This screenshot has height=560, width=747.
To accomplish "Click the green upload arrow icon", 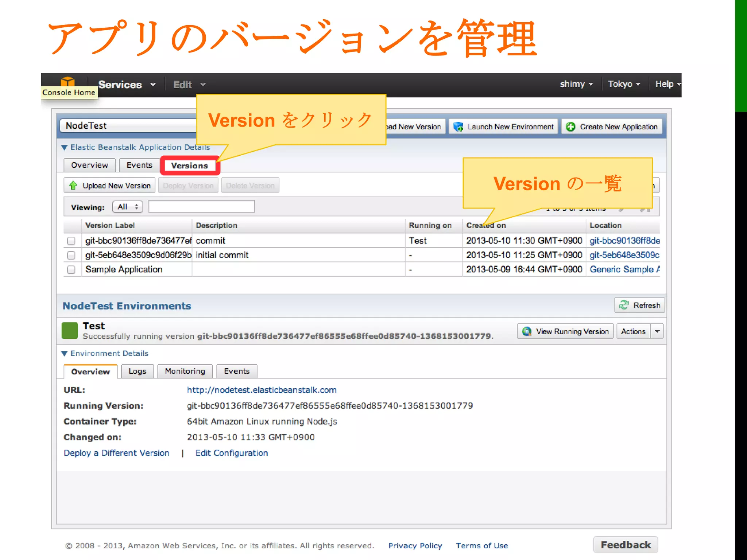I will [x=73, y=185].
